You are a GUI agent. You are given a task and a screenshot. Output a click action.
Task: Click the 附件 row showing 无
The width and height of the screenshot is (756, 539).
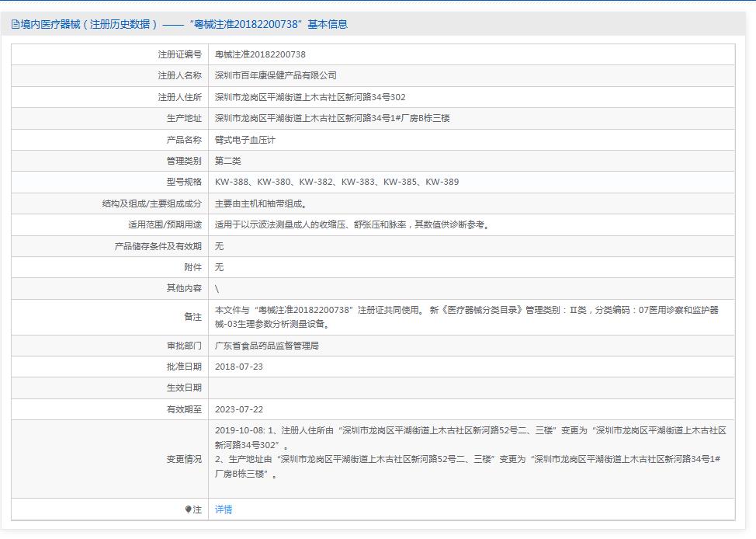point(221,267)
